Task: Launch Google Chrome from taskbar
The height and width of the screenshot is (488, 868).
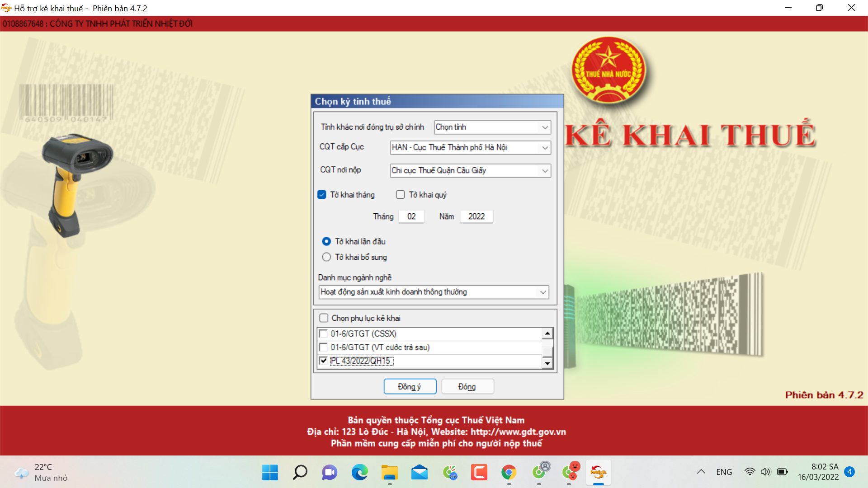Action: pos(509,473)
